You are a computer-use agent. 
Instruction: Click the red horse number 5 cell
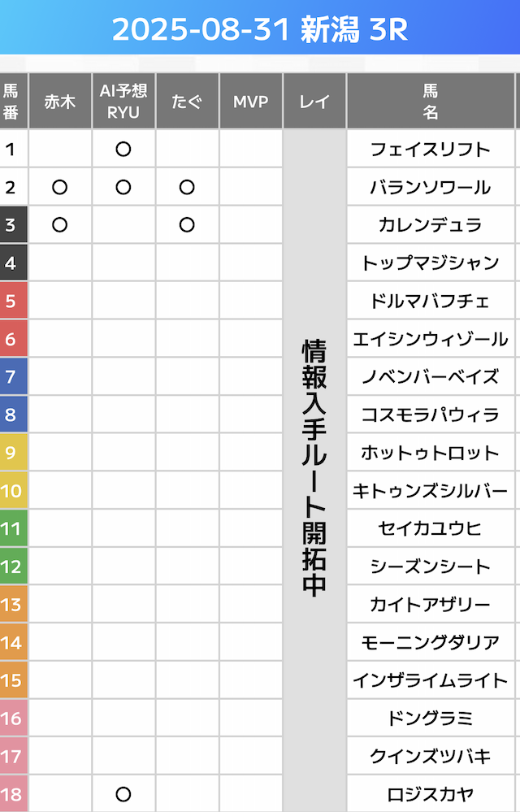[11, 302]
